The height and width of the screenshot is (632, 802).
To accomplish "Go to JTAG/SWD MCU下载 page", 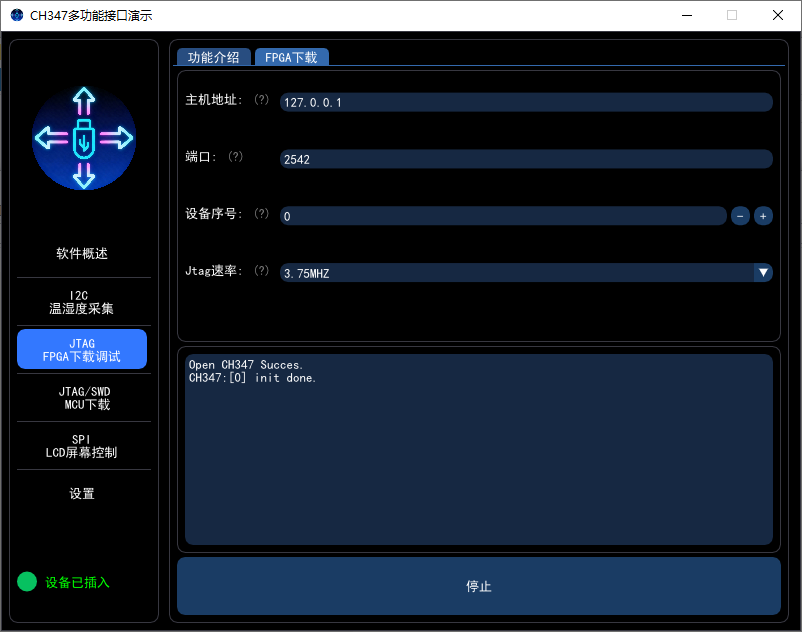I will [84, 398].
